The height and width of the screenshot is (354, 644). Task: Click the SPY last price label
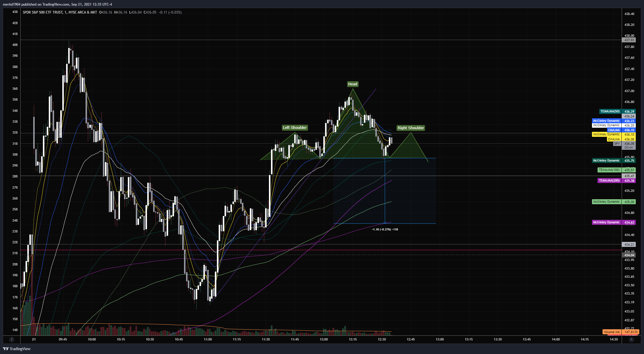point(617,144)
